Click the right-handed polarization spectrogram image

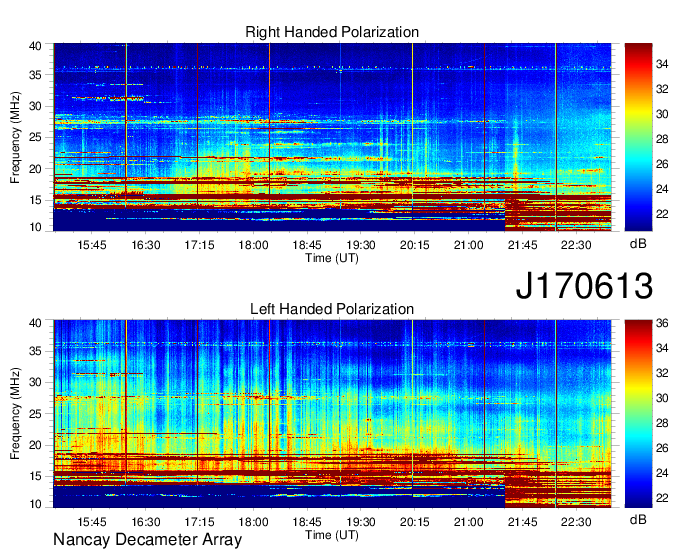coord(332,137)
